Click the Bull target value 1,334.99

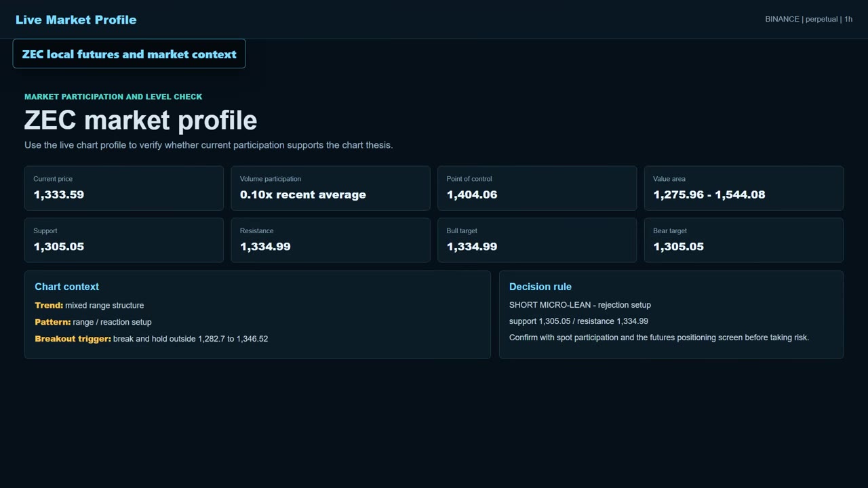click(472, 247)
